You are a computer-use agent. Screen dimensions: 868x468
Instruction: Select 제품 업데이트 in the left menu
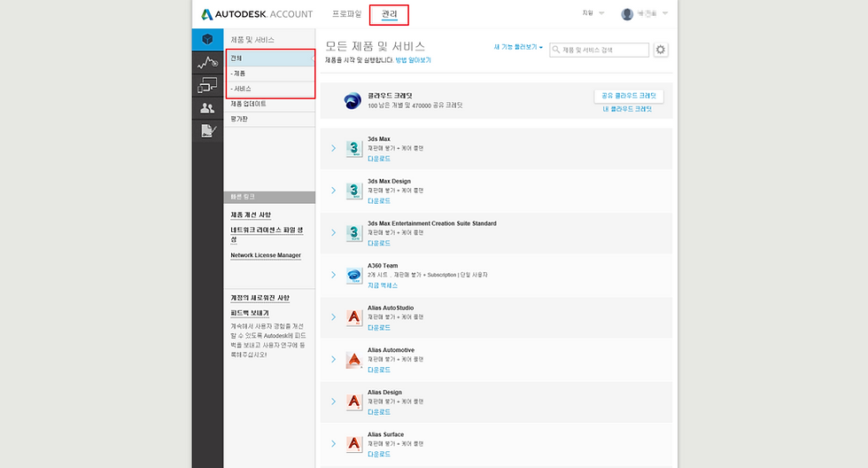[269, 104]
